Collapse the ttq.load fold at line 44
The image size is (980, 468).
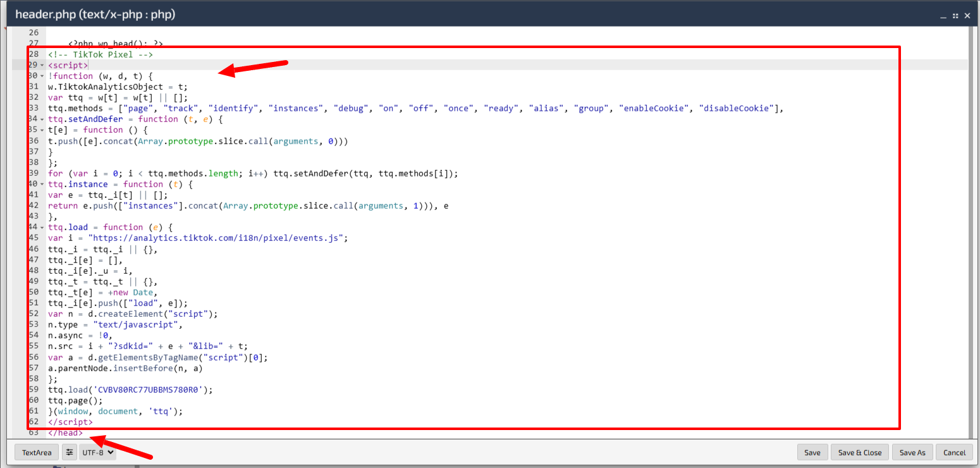(42, 227)
